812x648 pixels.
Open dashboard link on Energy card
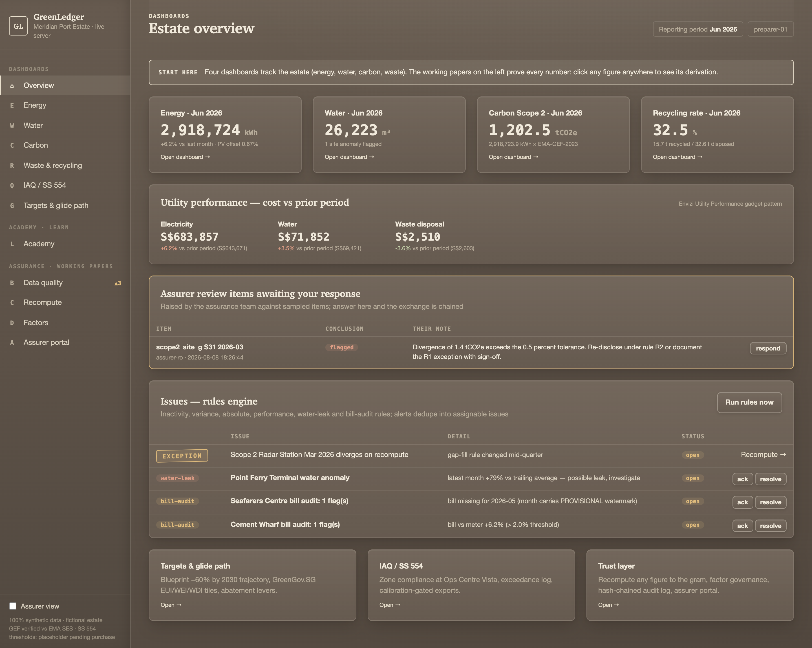tap(185, 157)
